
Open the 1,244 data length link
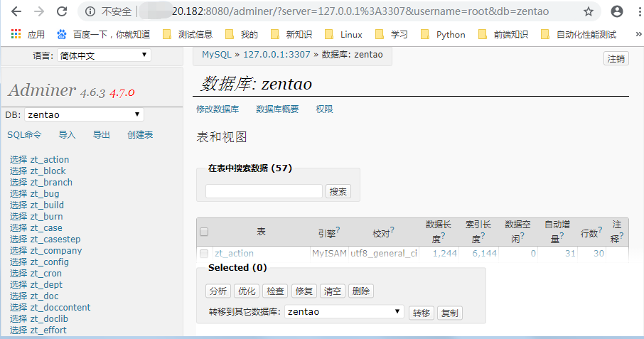(x=445, y=254)
